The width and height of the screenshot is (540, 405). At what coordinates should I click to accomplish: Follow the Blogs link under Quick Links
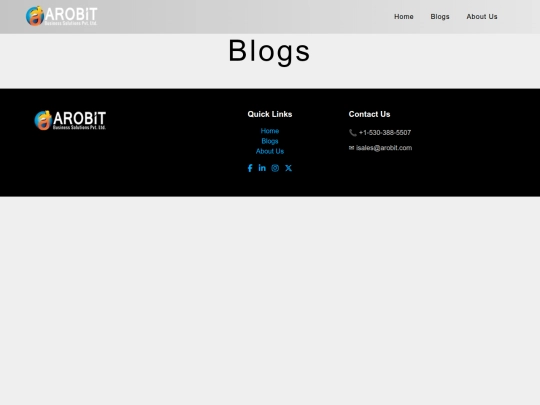click(270, 141)
